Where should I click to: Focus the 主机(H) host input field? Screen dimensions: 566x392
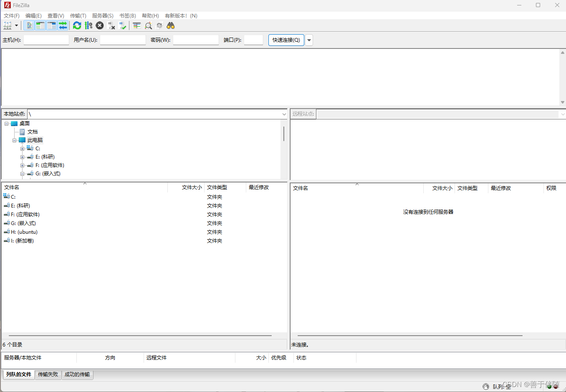(46, 40)
